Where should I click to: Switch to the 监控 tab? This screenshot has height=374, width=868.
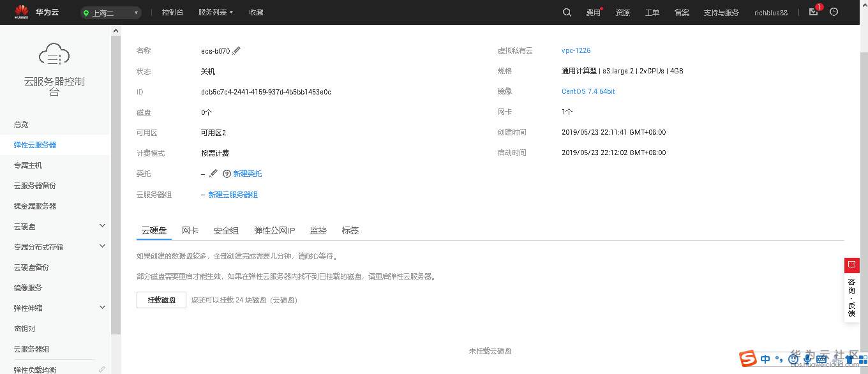click(318, 230)
